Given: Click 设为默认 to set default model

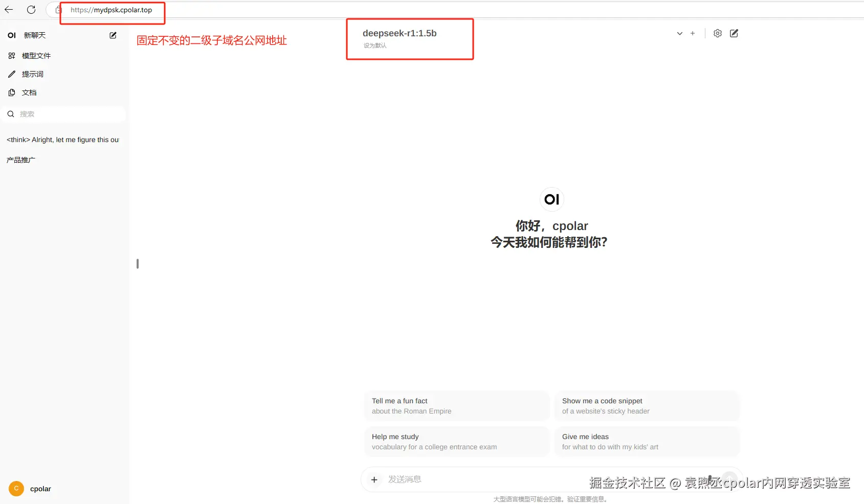Looking at the screenshot, I should tap(375, 45).
